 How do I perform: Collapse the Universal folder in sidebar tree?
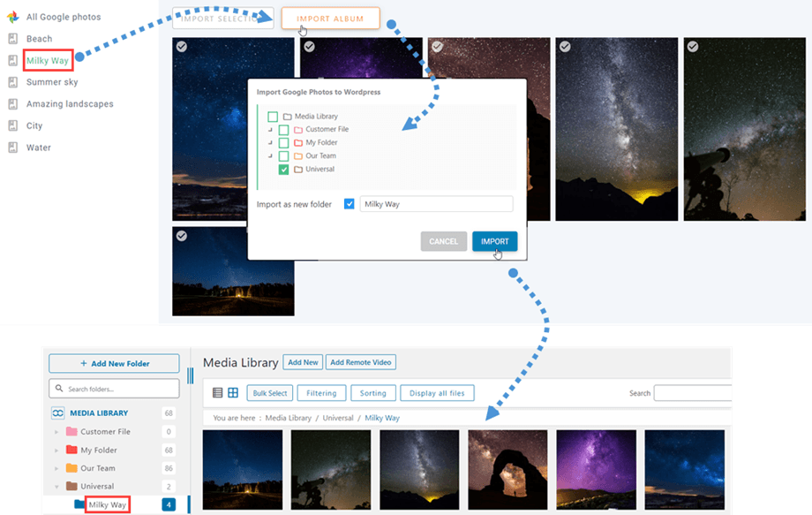(x=57, y=487)
